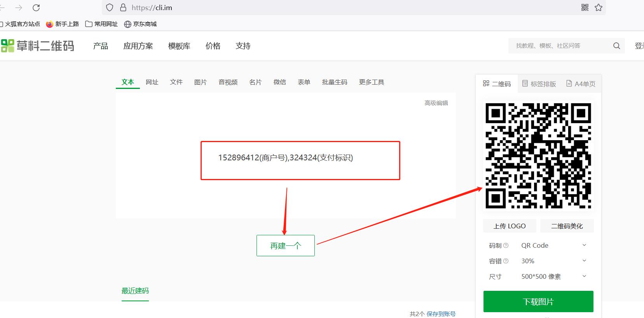Click the help icon beside 码制
The image size is (644, 318).
506,245
